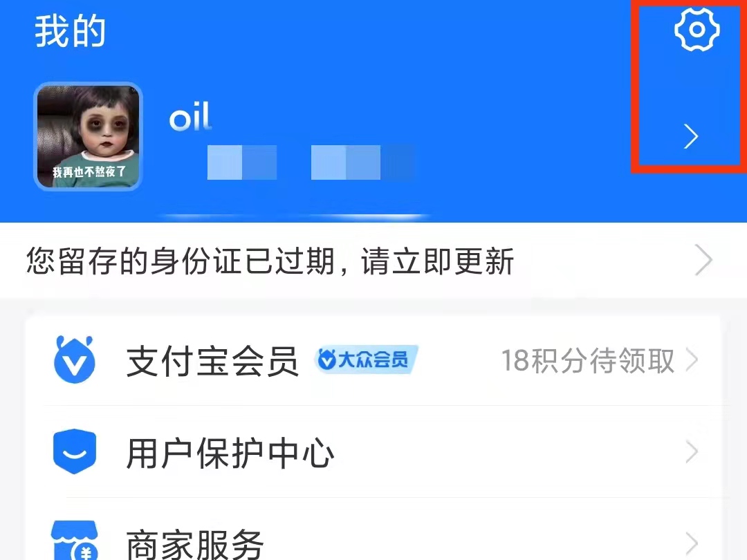Tap the blurred account number under username
747x560 pixels.
point(311,162)
